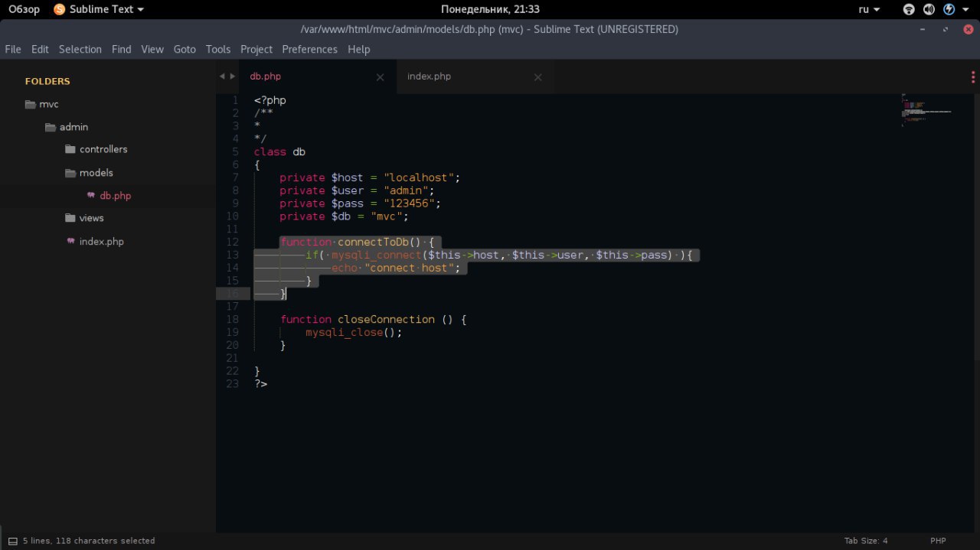The height and width of the screenshot is (550, 980).
Task: Switch to the index.php tab
Action: click(429, 76)
